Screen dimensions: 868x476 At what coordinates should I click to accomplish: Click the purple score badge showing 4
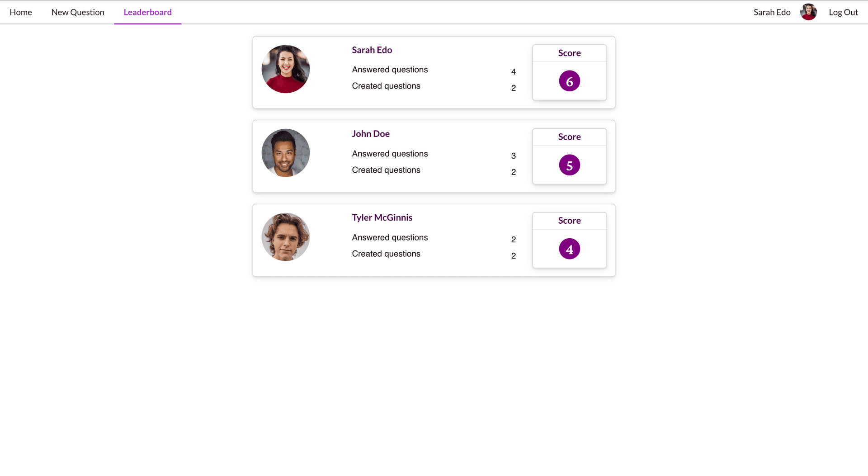(x=570, y=249)
